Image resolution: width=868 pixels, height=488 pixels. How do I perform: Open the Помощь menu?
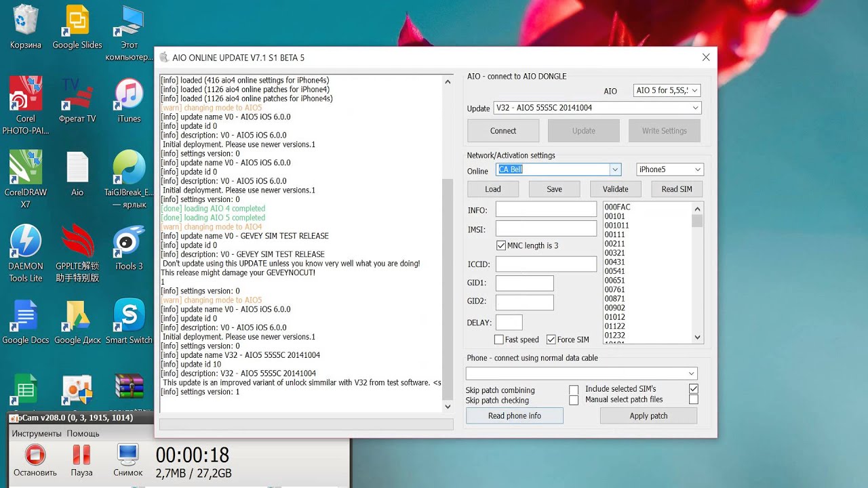83,433
